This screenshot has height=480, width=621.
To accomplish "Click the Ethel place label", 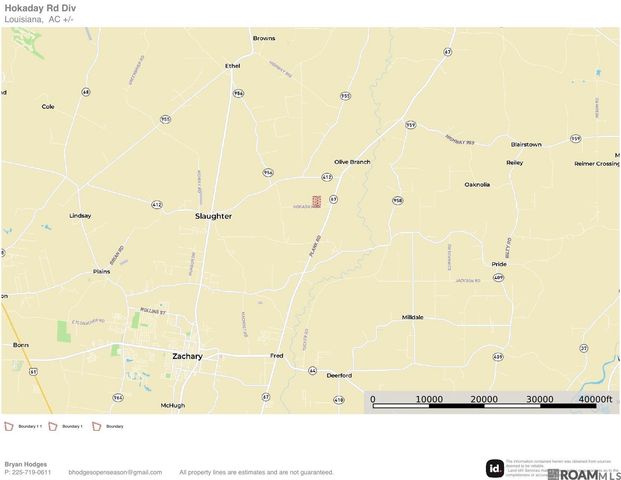I will pos(232,66).
